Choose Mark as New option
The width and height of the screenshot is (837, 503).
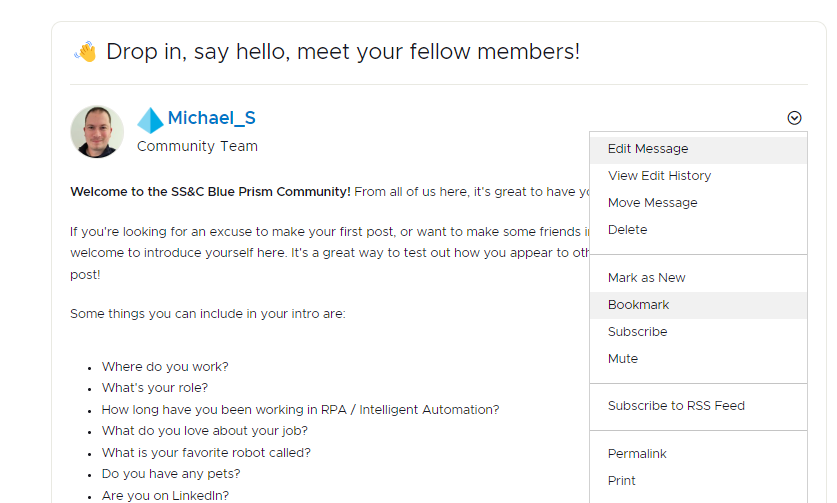point(646,278)
